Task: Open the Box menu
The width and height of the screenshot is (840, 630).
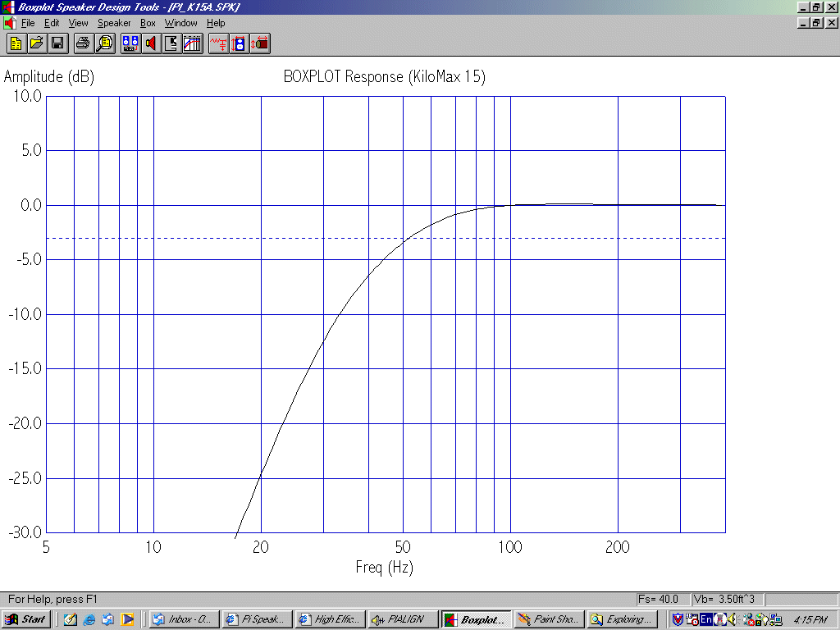Action: click(x=148, y=23)
